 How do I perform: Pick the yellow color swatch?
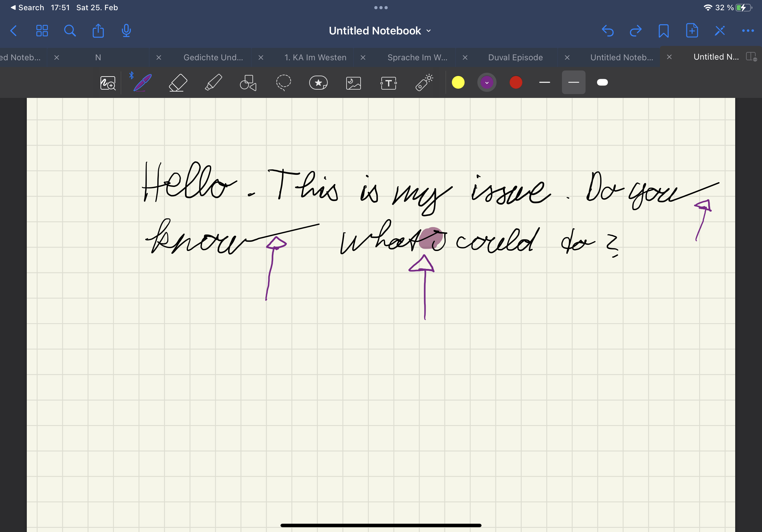pos(458,83)
